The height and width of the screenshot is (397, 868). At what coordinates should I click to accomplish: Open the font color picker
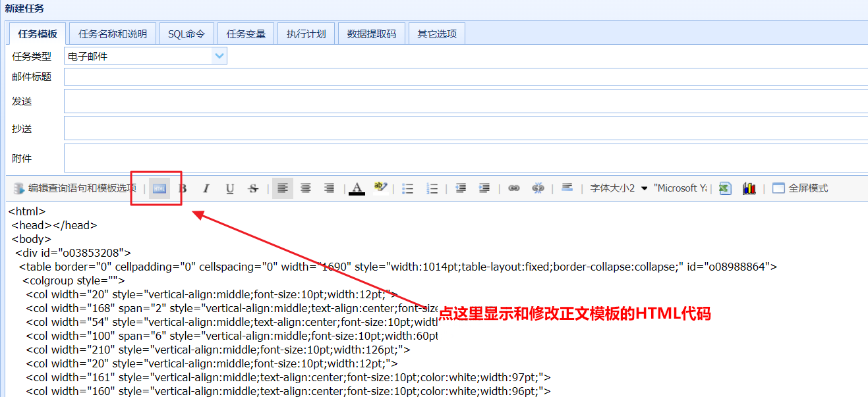357,188
